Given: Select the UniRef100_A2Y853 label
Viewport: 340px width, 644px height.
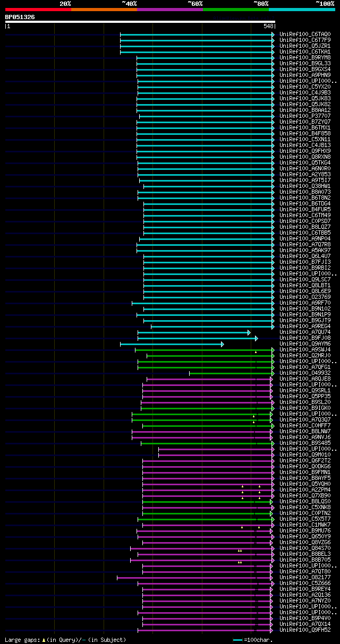Looking at the screenshot, I should tap(305, 174).
